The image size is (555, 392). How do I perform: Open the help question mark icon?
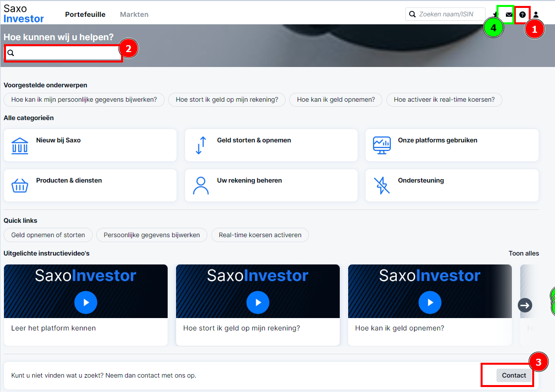coord(522,14)
